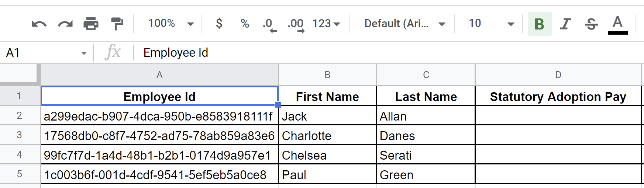Format as percent with % icon
This screenshot has width=644, height=188.
245,24
